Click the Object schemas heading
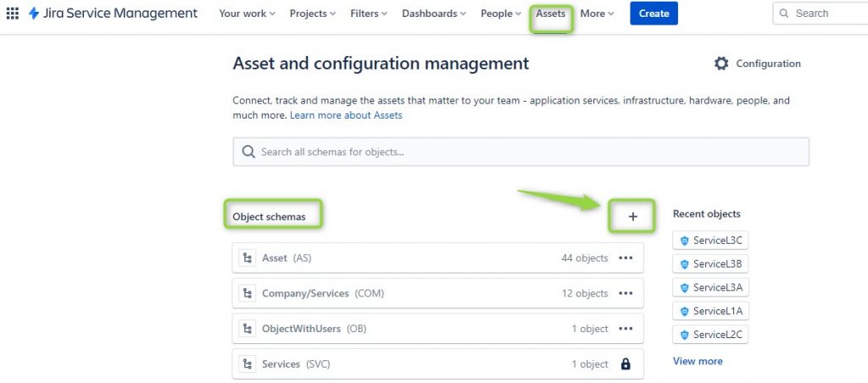 (269, 216)
